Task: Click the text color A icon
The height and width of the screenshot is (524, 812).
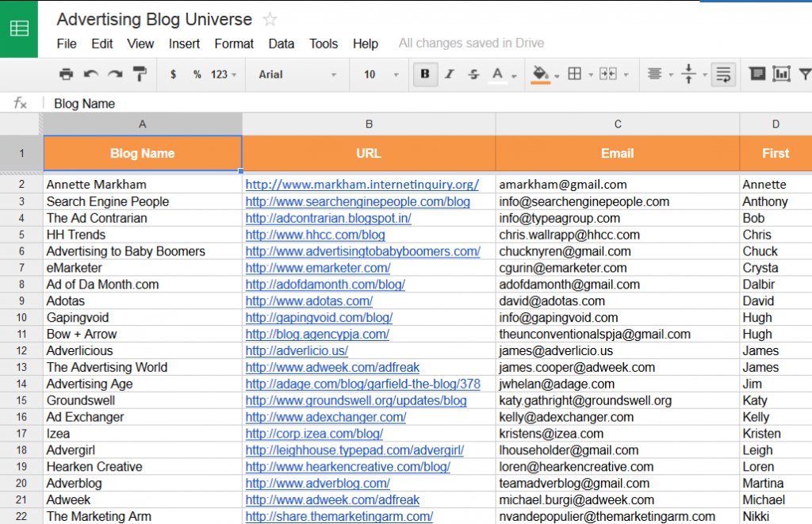Action: (498, 75)
